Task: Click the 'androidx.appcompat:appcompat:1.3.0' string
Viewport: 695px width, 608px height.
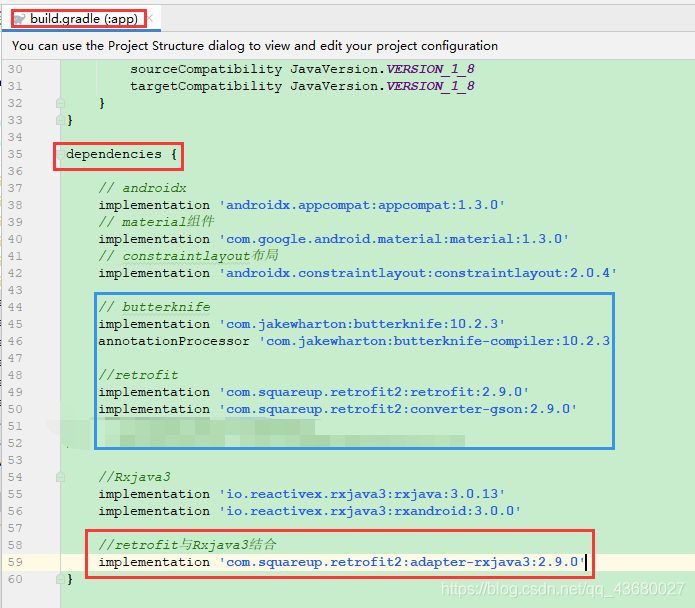Action: 362,205
